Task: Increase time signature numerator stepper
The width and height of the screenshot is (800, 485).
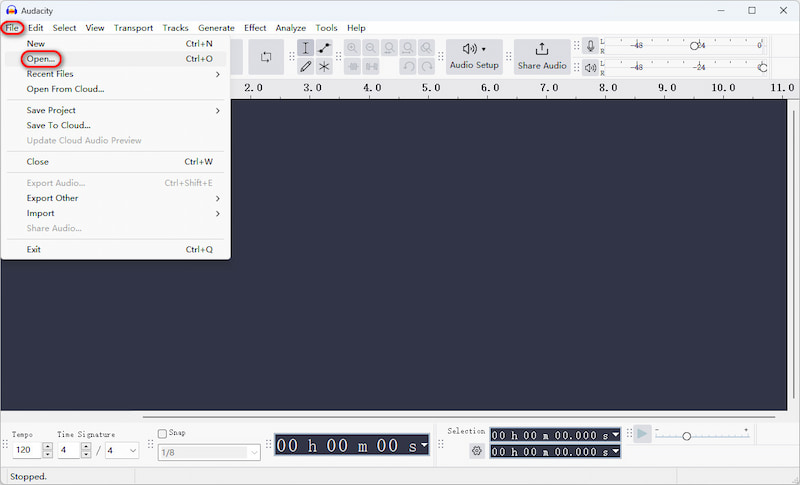Action: [x=86, y=446]
